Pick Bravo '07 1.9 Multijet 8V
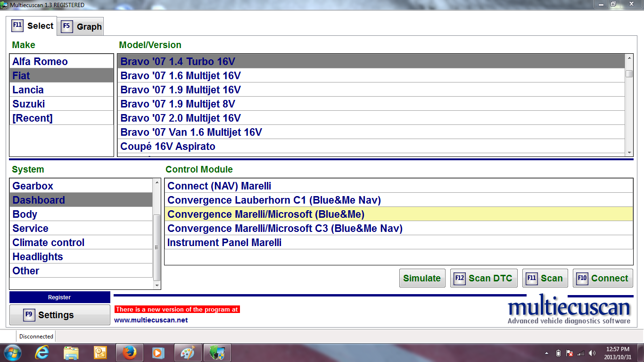The height and width of the screenshot is (362, 644). [371, 104]
